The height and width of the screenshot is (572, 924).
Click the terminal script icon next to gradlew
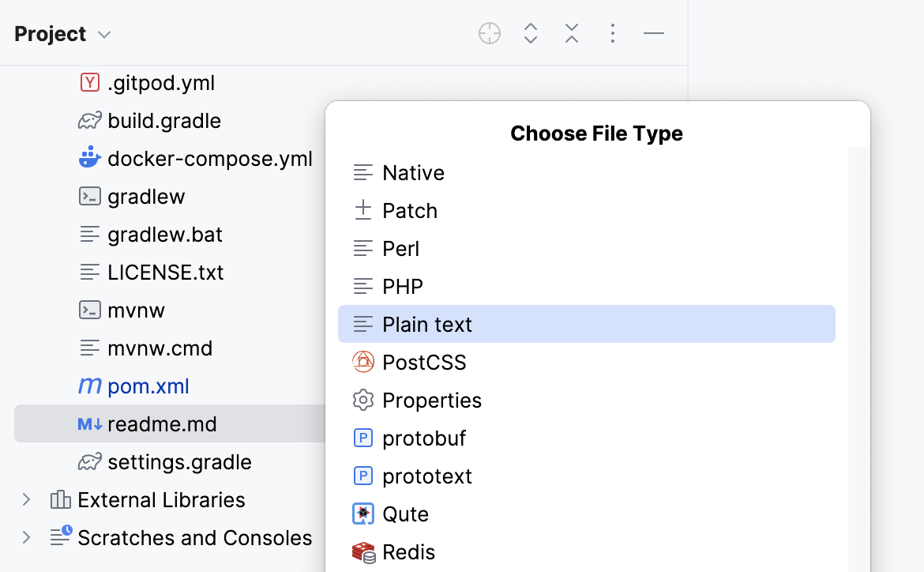(89, 196)
